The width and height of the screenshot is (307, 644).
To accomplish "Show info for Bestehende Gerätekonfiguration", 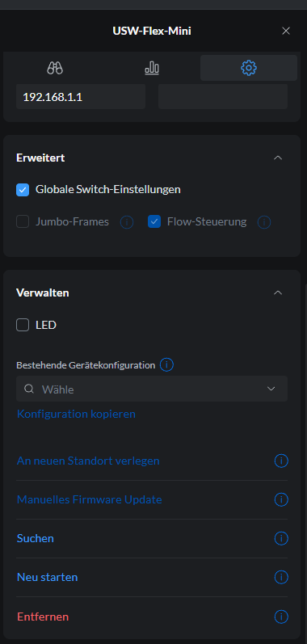I will (x=166, y=364).
